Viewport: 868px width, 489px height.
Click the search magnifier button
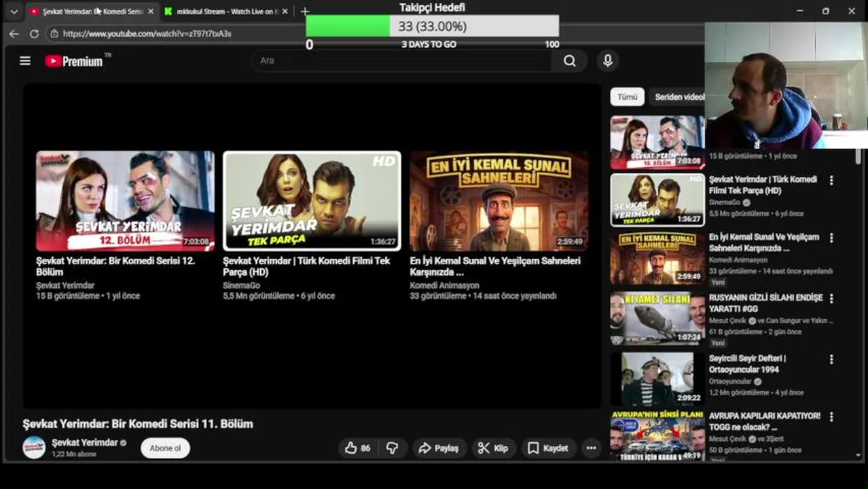pos(570,61)
